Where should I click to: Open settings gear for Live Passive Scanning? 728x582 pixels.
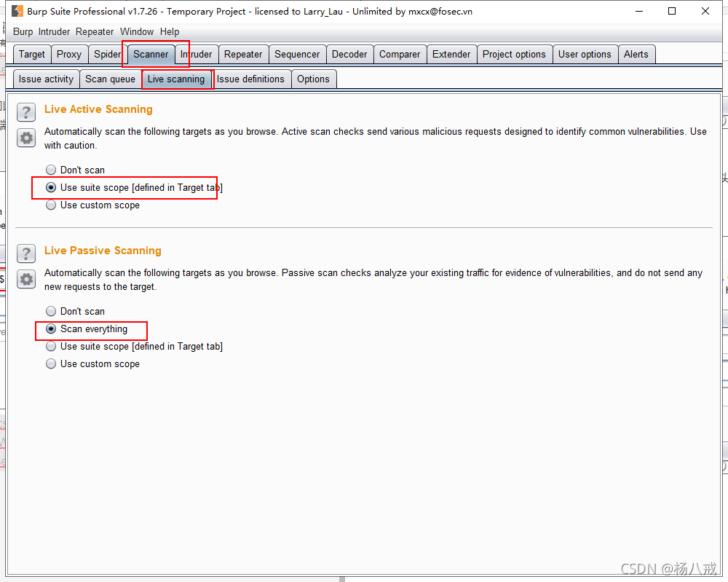pyautogui.click(x=26, y=279)
